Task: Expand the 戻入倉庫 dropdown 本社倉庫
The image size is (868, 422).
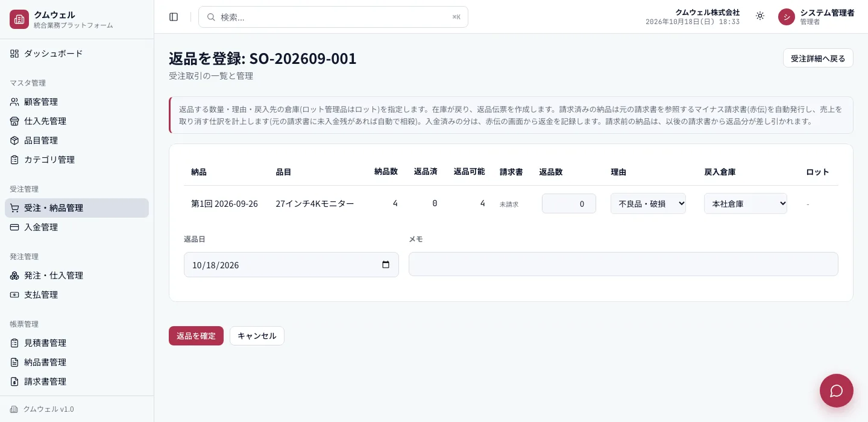Action: pyautogui.click(x=746, y=204)
